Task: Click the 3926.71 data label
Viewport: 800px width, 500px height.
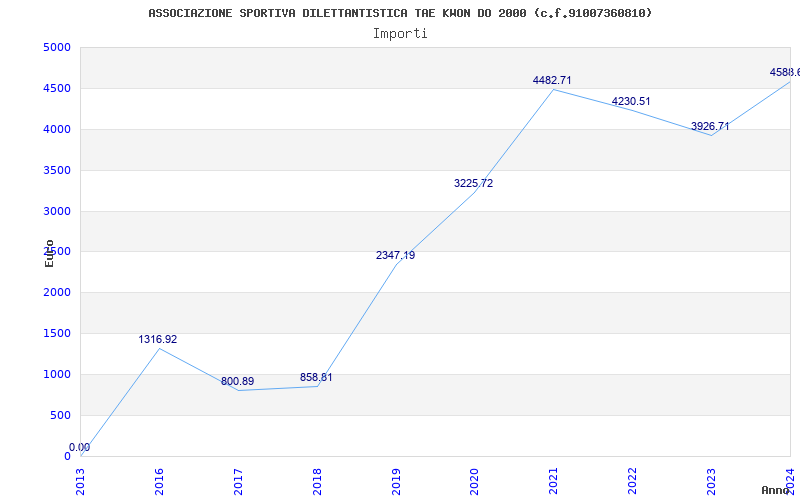Action: coord(710,126)
